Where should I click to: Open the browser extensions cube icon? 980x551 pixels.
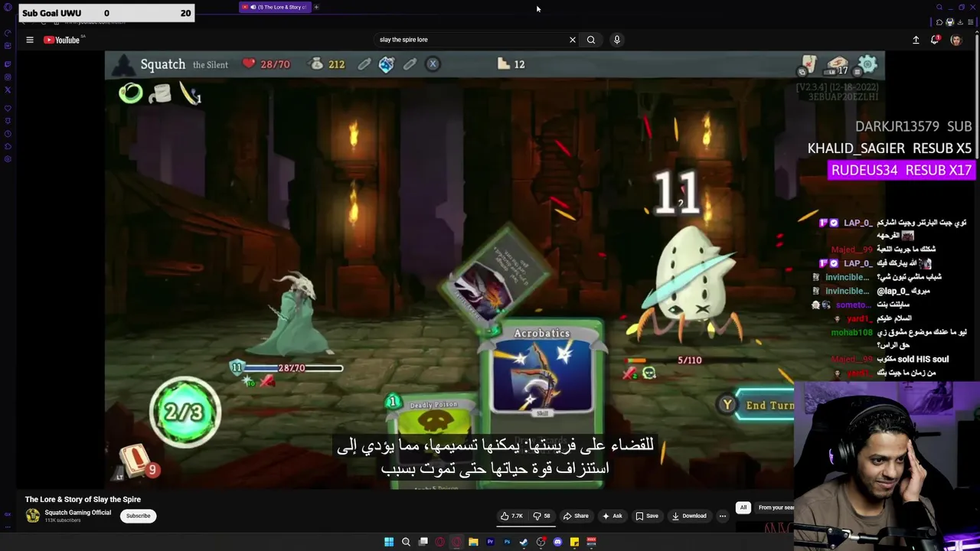tap(939, 22)
